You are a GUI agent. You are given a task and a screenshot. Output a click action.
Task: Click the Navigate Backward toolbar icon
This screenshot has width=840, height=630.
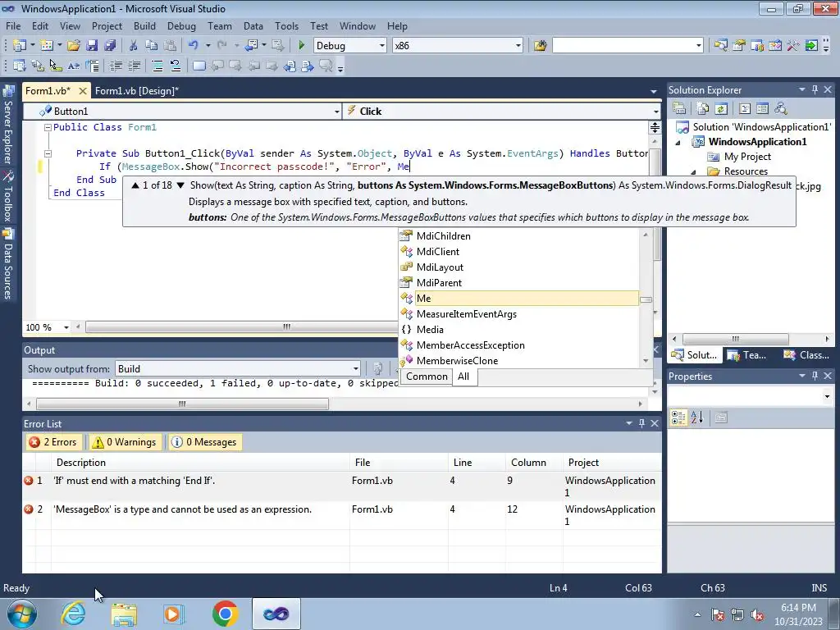click(x=253, y=46)
